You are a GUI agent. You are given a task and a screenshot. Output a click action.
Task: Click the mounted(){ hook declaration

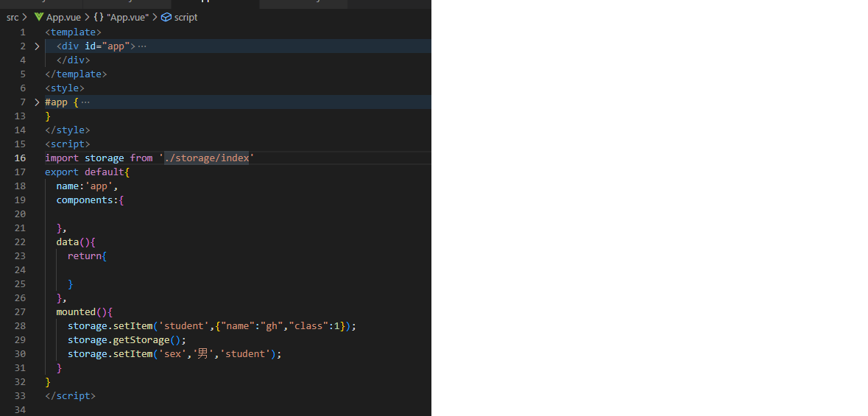(x=84, y=312)
